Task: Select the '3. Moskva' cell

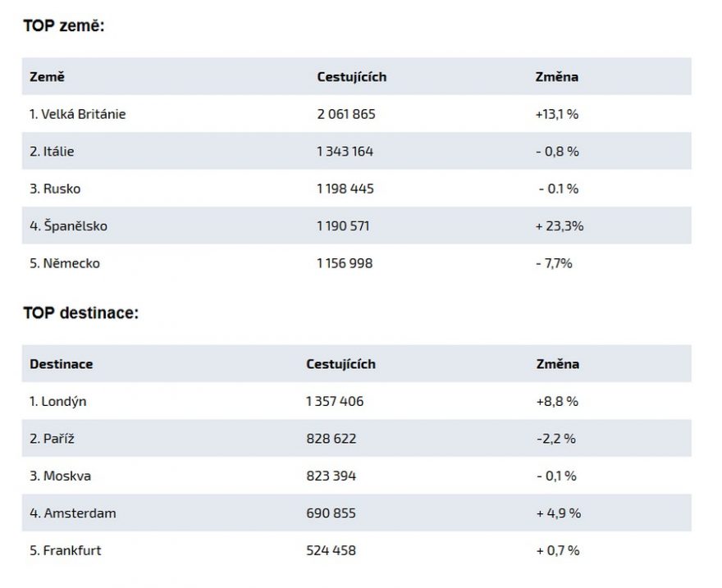Action: pyautogui.click(x=60, y=476)
